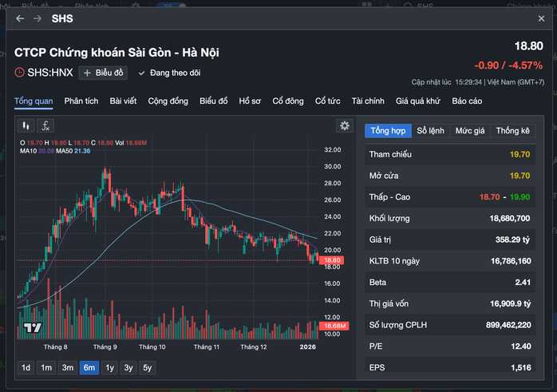Switch chart range to 1y
Image resolution: width=557 pixels, height=392 pixels.
click(x=109, y=367)
